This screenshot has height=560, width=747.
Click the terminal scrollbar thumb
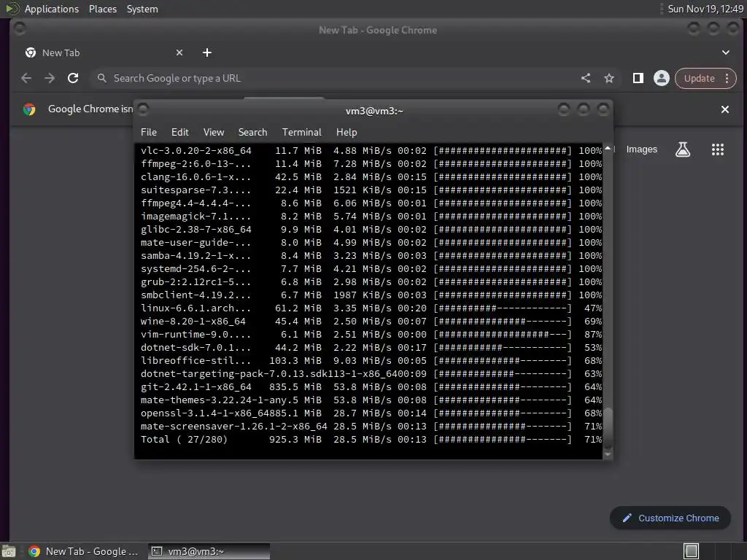(x=608, y=427)
